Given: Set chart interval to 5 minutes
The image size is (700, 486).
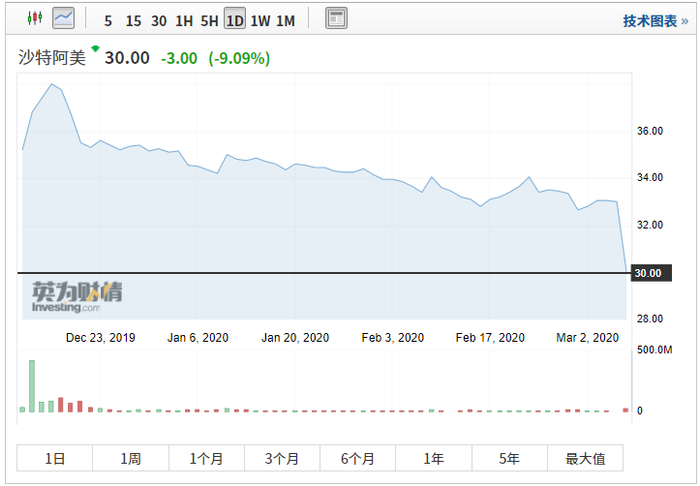Looking at the screenshot, I should 108,20.
